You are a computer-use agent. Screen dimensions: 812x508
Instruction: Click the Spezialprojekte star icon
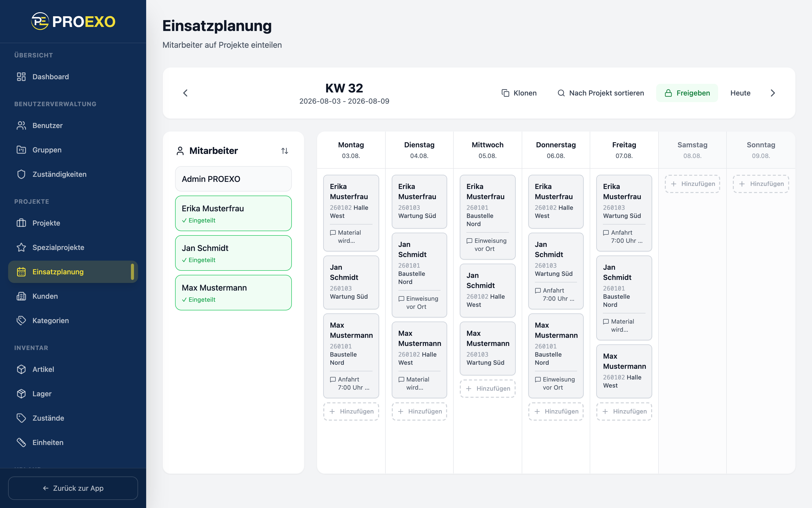[21, 247]
